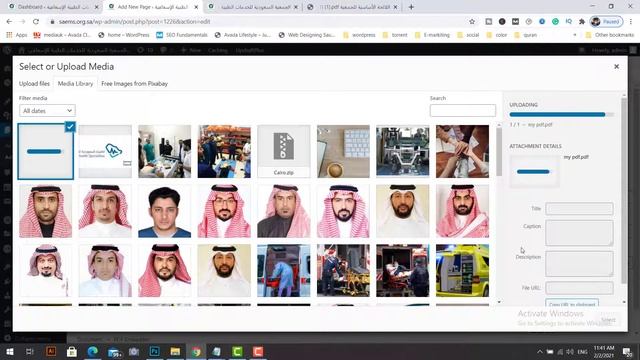This screenshot has width=640, height=360.
Task: Switch to Google Chrome in the taskbar
Action: click(196, 351)
